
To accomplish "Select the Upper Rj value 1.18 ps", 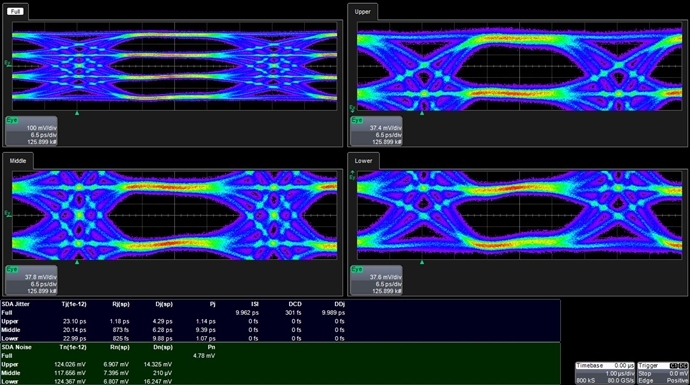I will pos(119,322).
